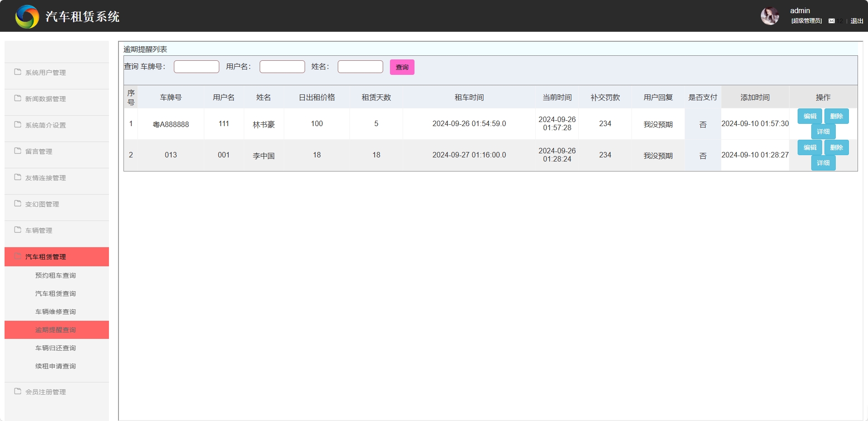Click folder icon beside 留言管理
This screenshot has height=421, width=868.
(18, 151)
